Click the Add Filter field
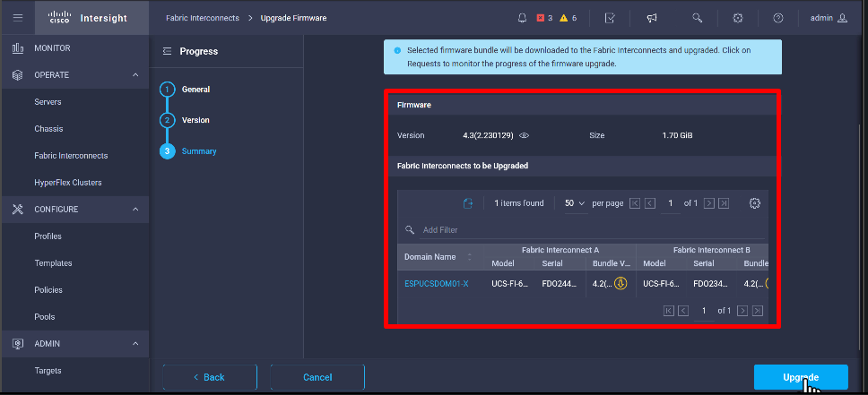 593,229
